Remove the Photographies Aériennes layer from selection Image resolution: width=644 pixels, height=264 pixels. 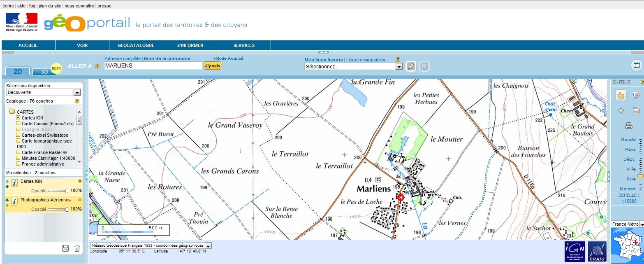80,200
